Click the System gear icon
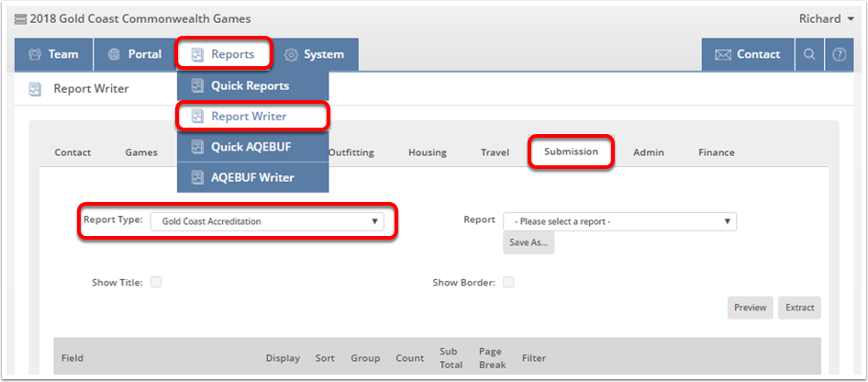 pos(291,54)
